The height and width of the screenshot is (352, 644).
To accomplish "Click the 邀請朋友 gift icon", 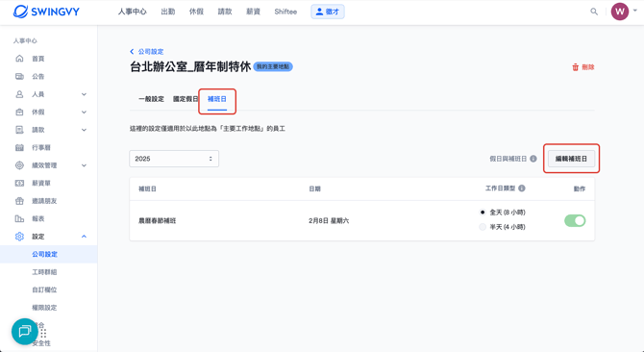I will coord(19,201).
